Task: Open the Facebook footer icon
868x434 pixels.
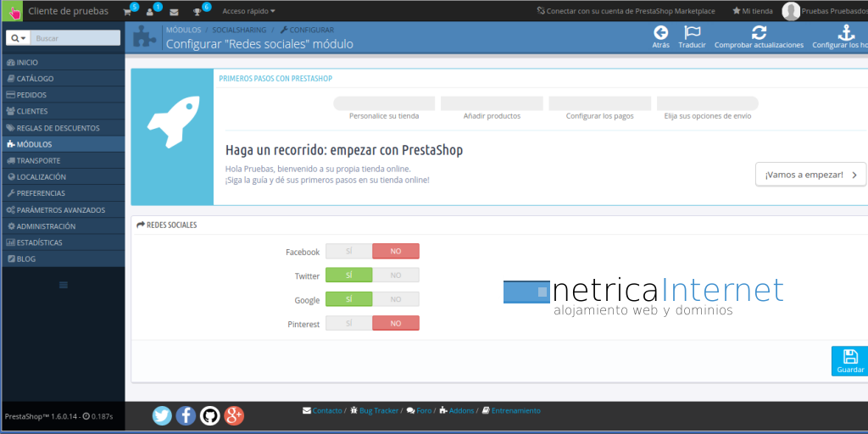Action: (186, 415)
